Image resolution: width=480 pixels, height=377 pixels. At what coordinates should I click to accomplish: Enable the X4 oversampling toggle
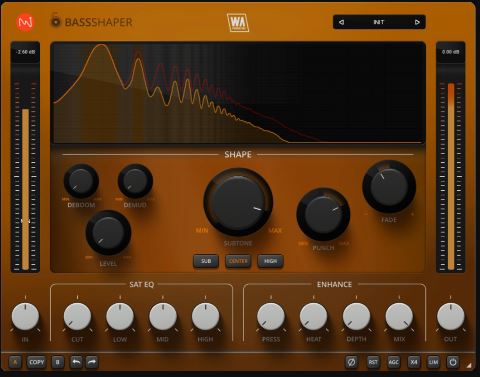point(414,362)
